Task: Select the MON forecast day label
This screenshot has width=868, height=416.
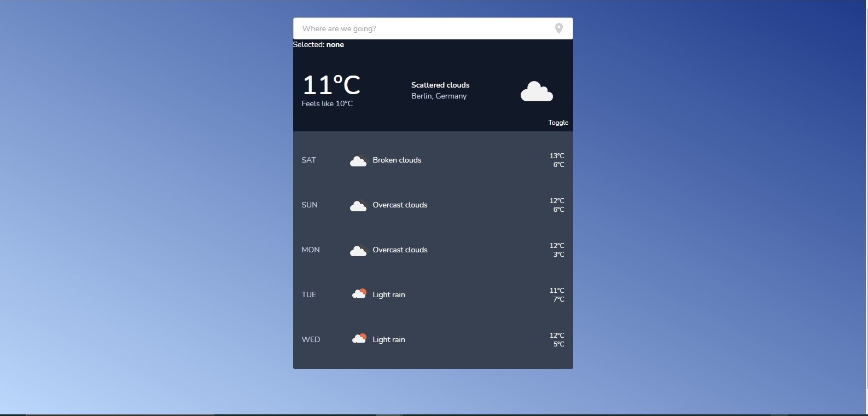Action: point(310,250)
